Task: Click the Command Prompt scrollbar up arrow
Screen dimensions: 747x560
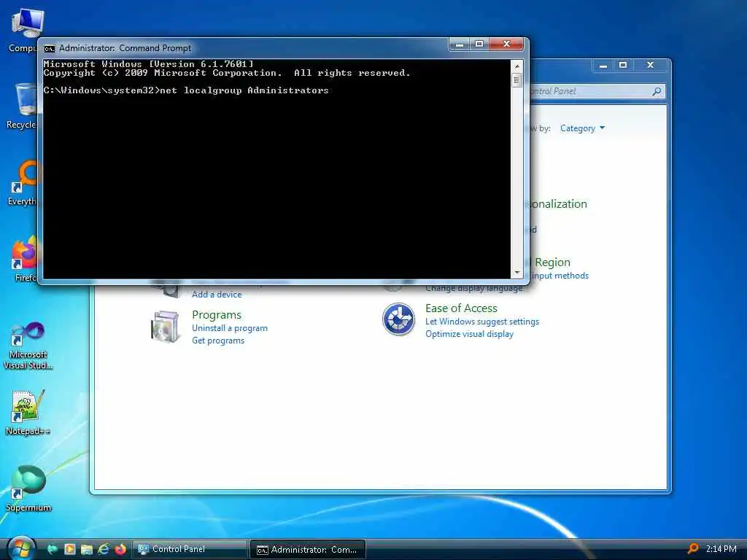Action: (517, 66)
